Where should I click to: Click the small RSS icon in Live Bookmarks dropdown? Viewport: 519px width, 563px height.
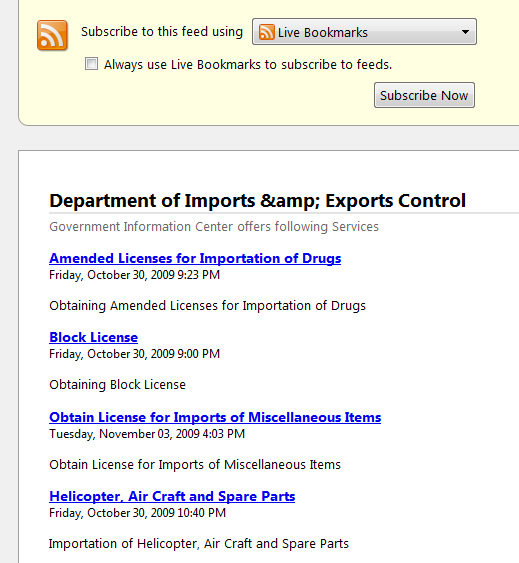click(267, 32)
